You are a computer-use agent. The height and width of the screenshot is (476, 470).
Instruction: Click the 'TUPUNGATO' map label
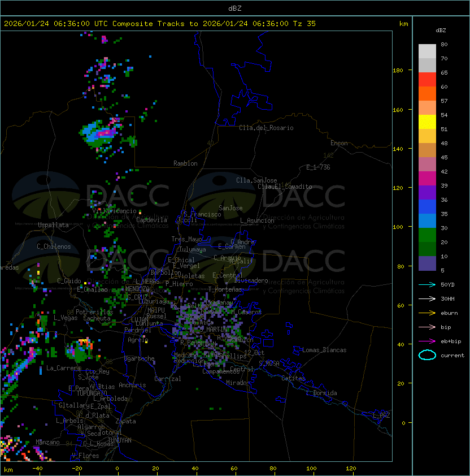click(92, 393)
